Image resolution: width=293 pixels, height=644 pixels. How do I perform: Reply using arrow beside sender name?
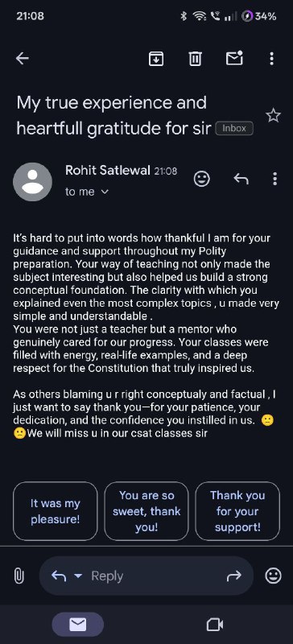point(241,179)
